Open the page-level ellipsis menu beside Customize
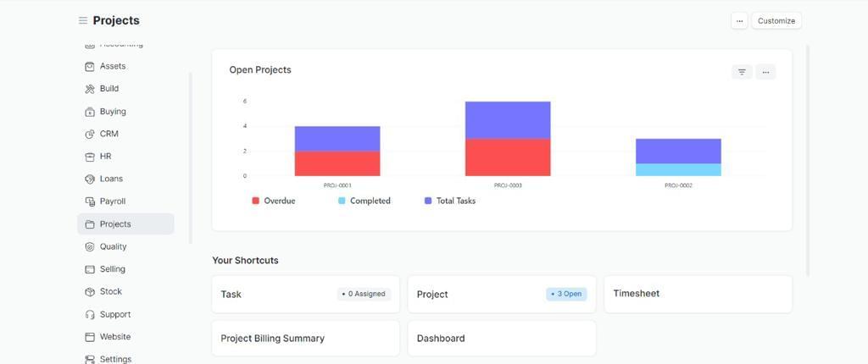The height and width of the screenshot is (364, 868). pyautogui.click(x=739, y=21)
